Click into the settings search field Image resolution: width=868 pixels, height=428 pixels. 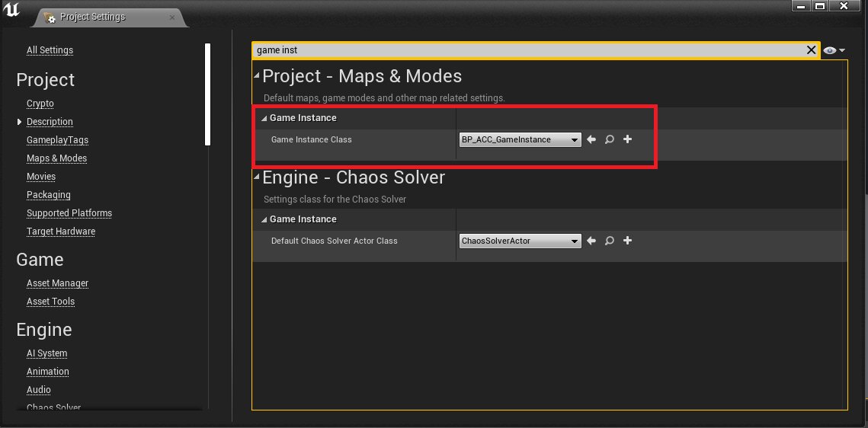click(526, 50)
